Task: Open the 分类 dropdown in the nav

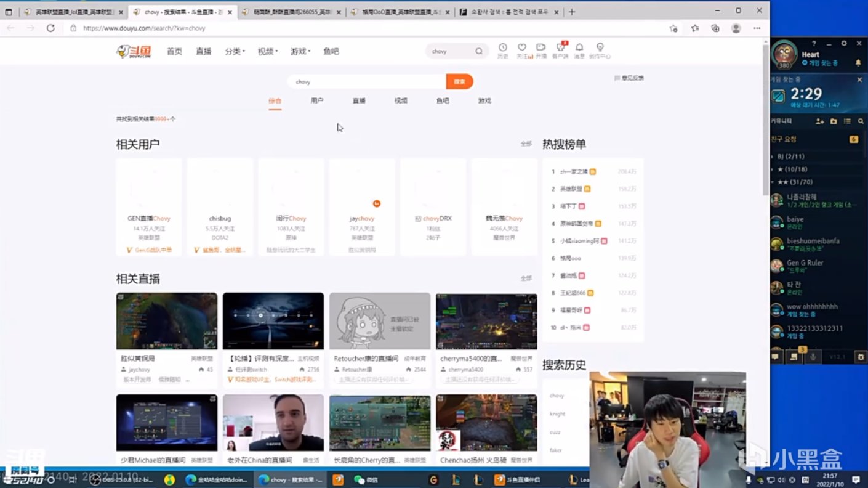Action: click(235, 51)
